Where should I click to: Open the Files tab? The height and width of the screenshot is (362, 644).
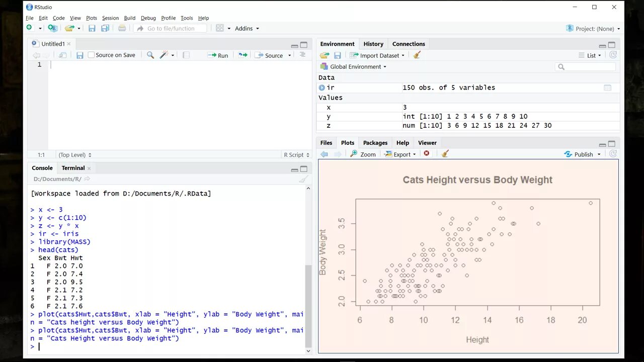click(327, 143)
